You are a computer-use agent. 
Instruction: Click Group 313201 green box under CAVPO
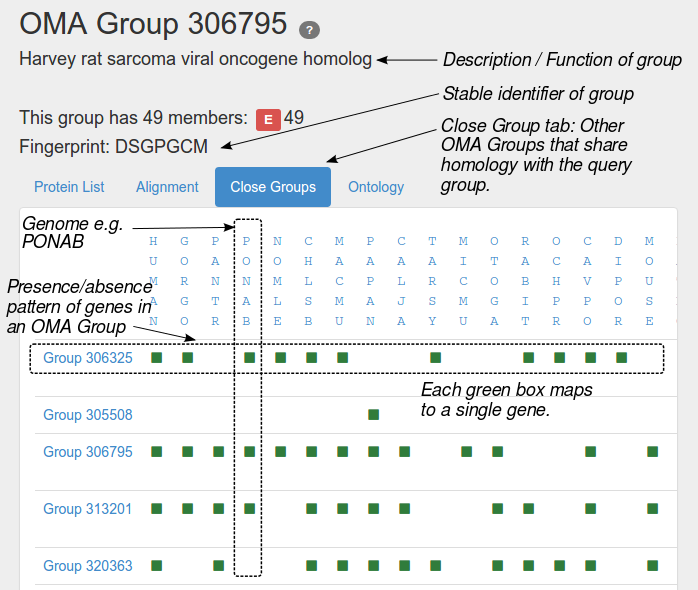[591, 509]
